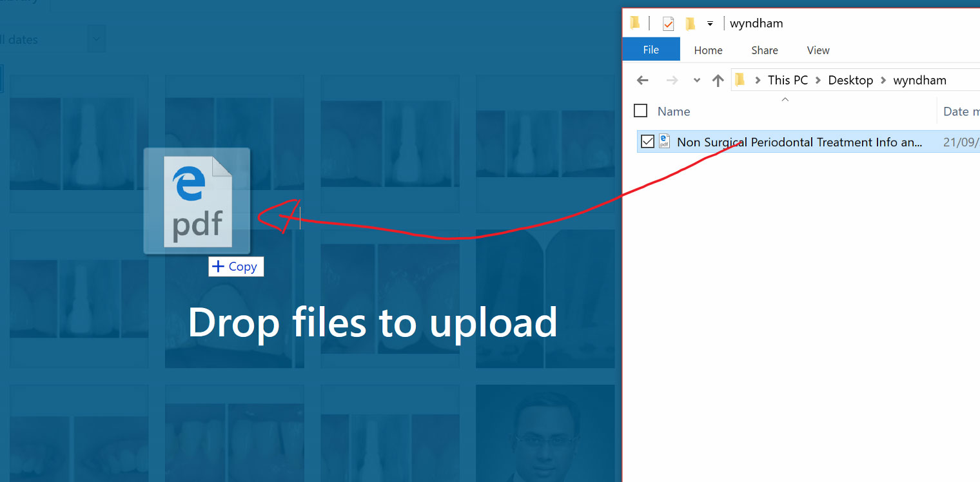The width and height of the screenshot is (980, 482).
Task: Open the File tab in Explorer
Action: [x=651, y=50]
